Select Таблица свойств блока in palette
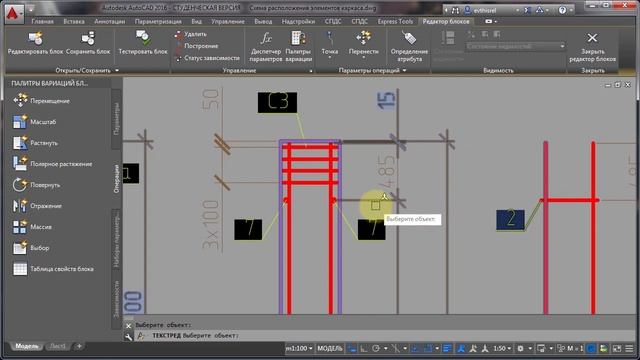640x360 pixels. [53, 269]
